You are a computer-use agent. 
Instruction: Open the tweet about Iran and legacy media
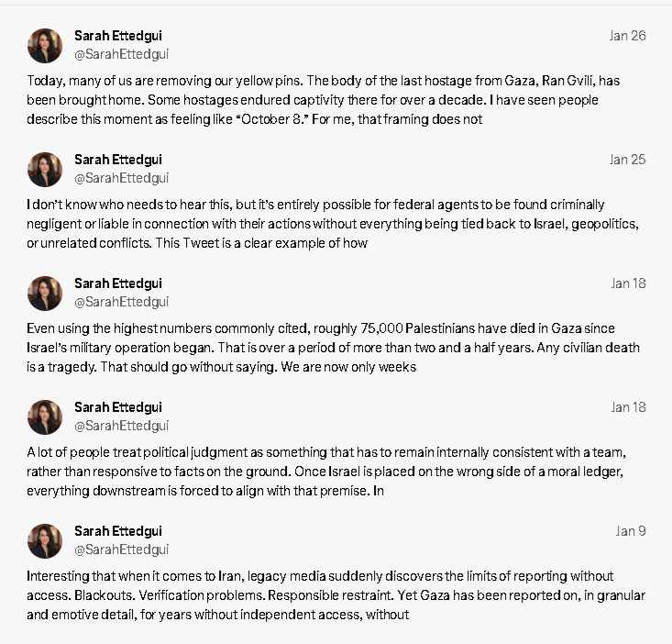coord(336,595)
